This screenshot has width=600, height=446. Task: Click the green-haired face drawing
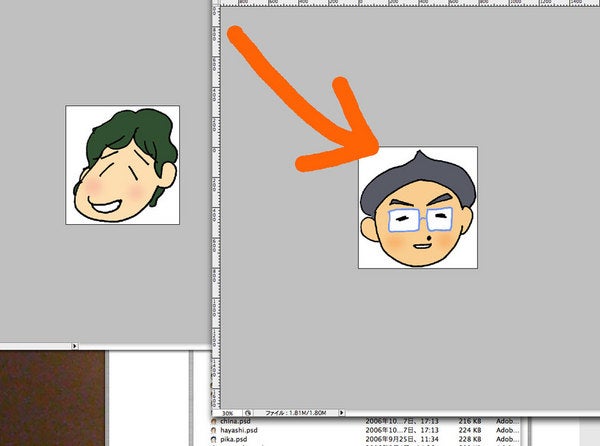pos(122,165)
